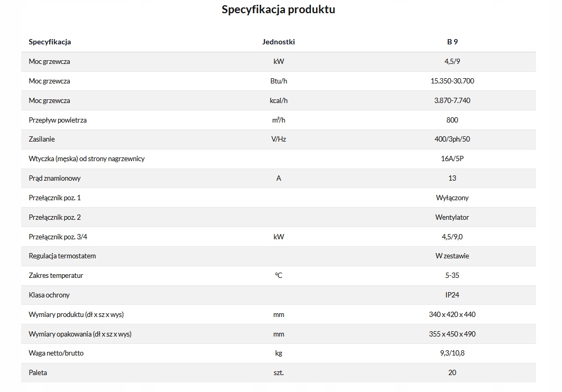Select the "Wtyczka (męska) od strony nagrzewnicy" label
Image resolution: width=562 pixels, height=392 pixels.
tap(87, 159)
